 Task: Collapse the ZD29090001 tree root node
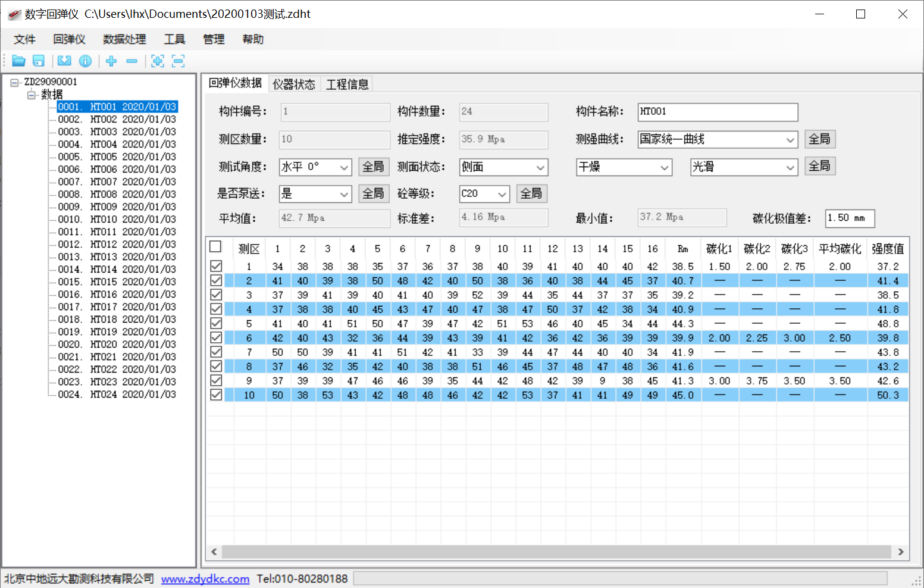coord(14,83)
